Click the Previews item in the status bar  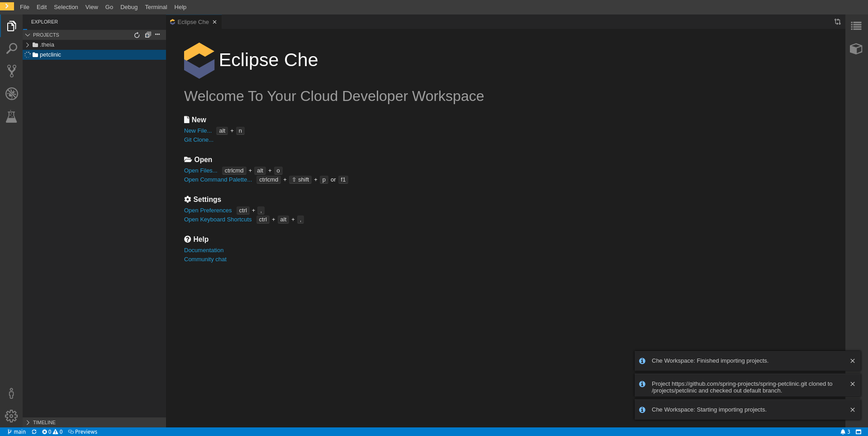[83, 431]
